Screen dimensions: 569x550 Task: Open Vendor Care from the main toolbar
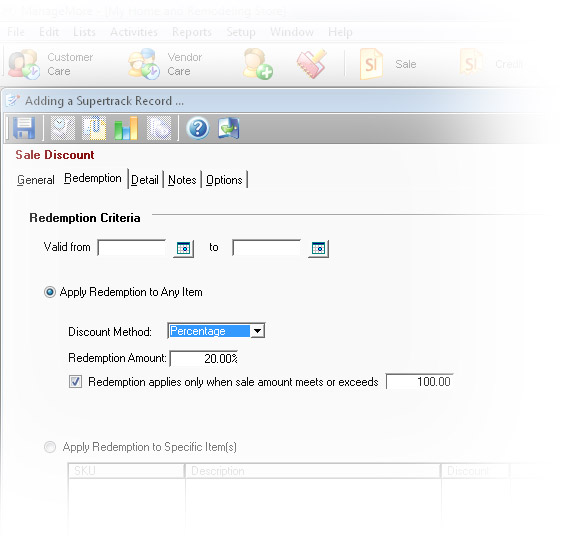[x=165, y=64]
